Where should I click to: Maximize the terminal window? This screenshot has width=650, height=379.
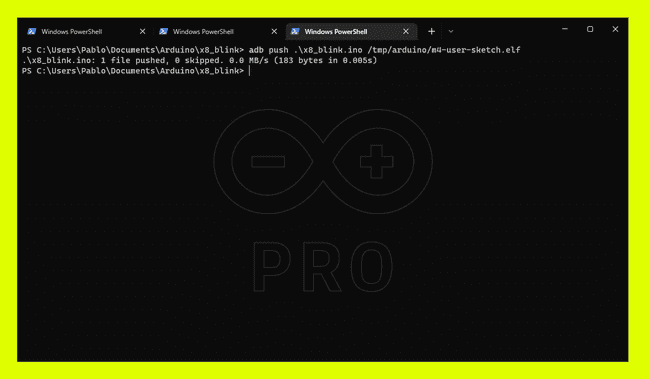click(x=590, y=29)
